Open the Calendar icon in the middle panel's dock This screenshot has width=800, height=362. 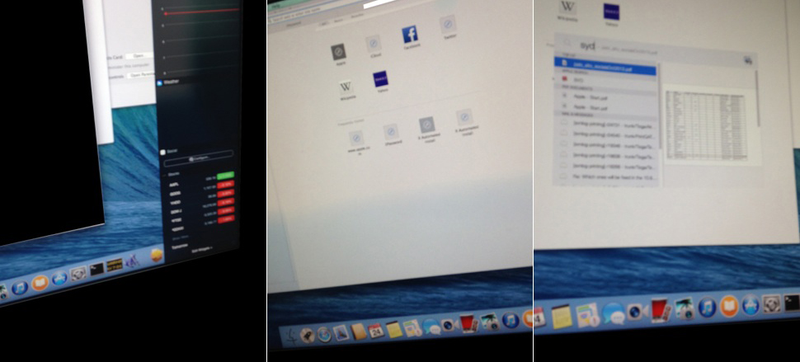tap(376, 331)
